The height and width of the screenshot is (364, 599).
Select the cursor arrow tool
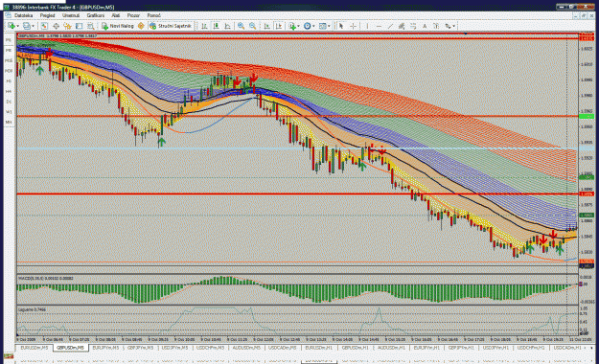click(x=341, y=26)
